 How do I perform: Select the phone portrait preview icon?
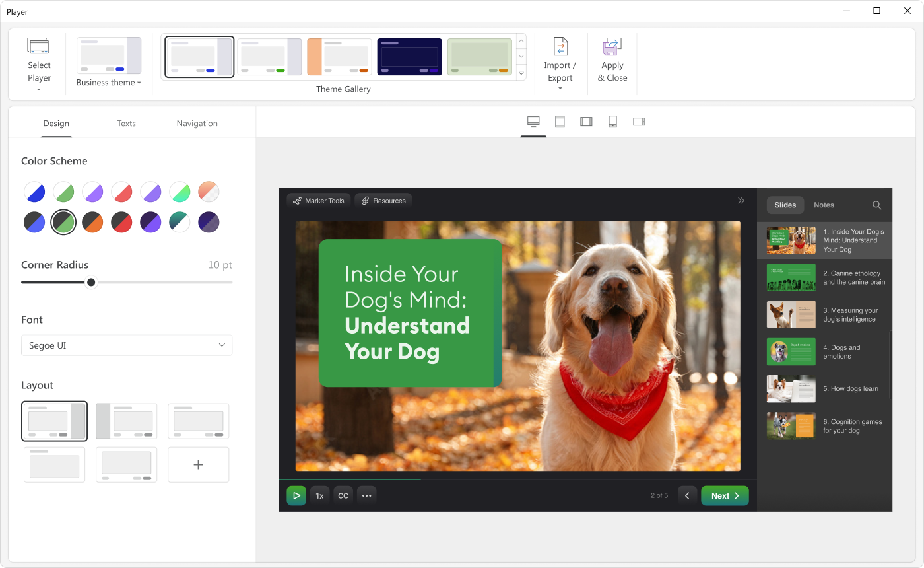[x=612, y=122]
